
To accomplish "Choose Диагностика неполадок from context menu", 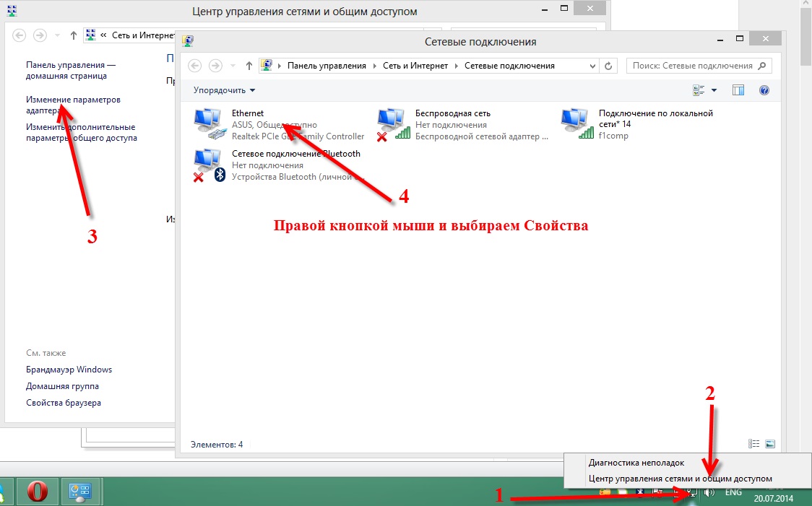I will [x=636, y=463].
